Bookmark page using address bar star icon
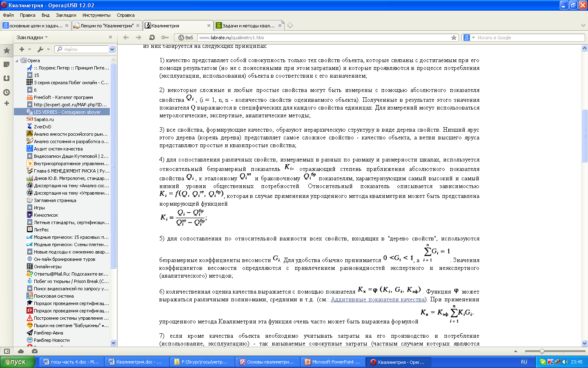The height and width of the screenshot is (368, 588). [454, 38]
